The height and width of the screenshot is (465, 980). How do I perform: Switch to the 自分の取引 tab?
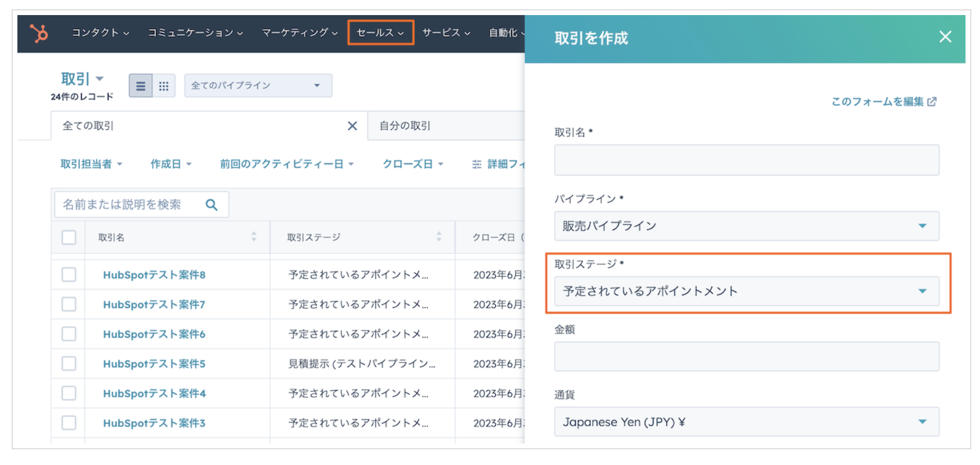[x=405, y=126]
